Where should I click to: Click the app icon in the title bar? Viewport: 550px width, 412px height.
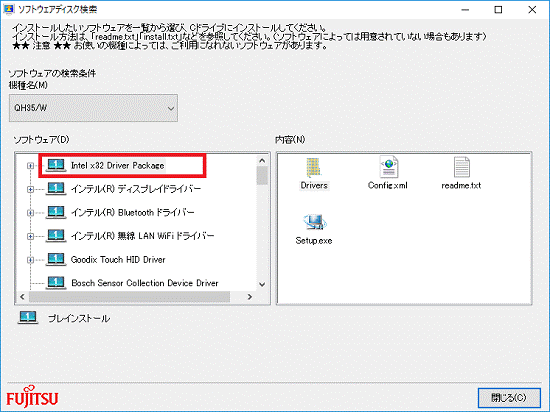[x=8, y=9]
